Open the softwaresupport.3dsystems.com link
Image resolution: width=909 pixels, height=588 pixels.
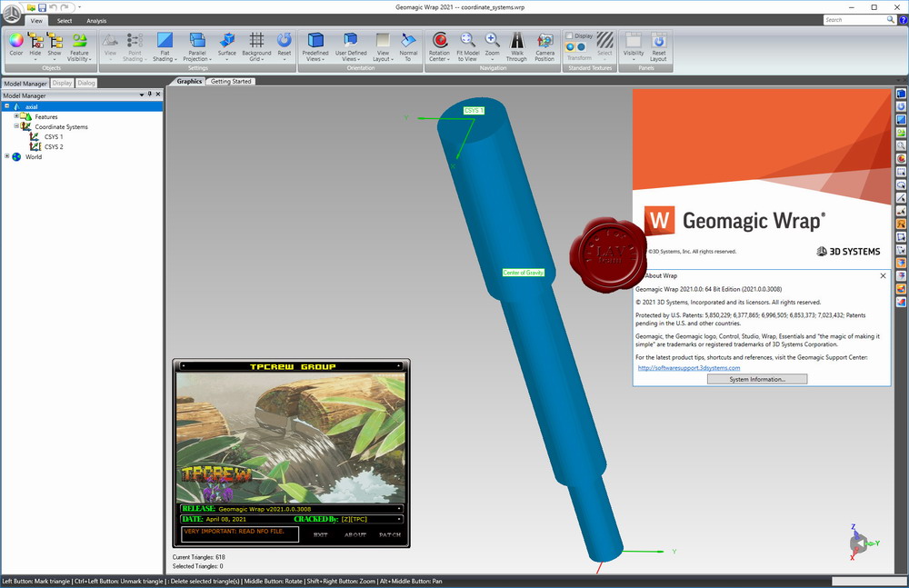click(x=689, y=368)
